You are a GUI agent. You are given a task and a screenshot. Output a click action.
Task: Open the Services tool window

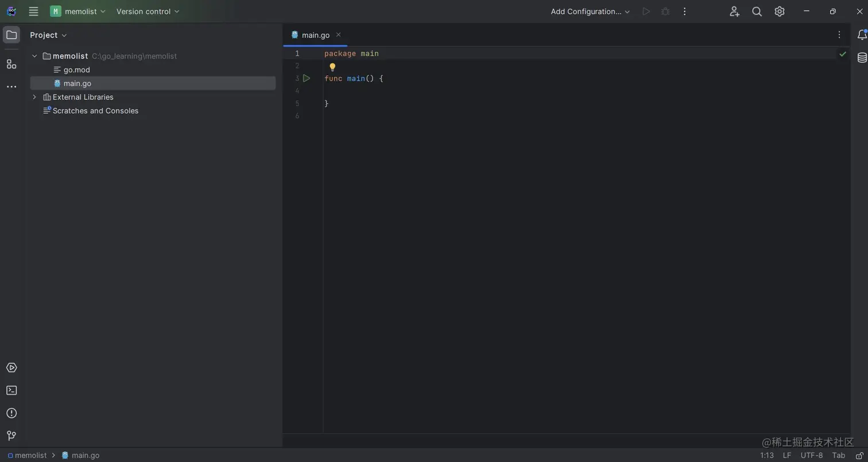point(11,368)
